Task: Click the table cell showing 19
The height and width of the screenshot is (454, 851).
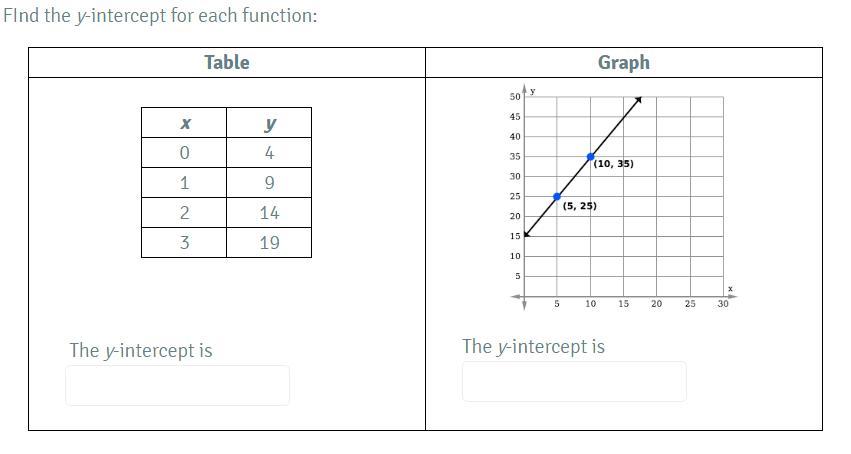Action: [x=269, y=242]
